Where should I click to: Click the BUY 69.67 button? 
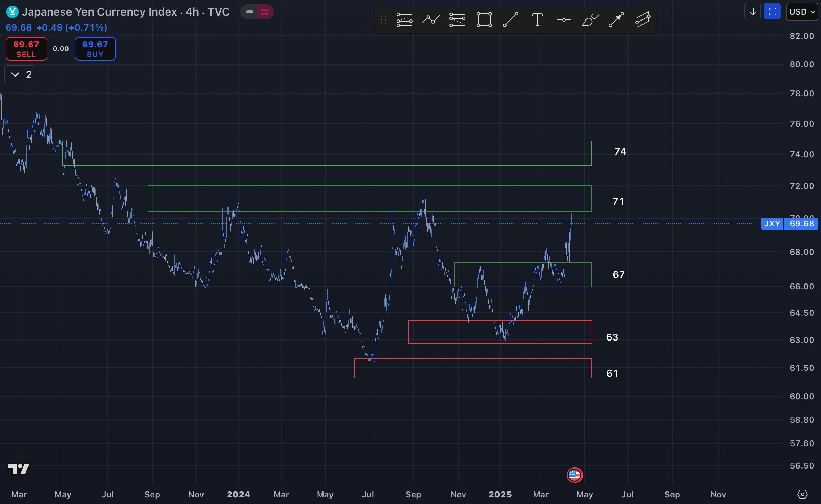[x=95, y=48]
